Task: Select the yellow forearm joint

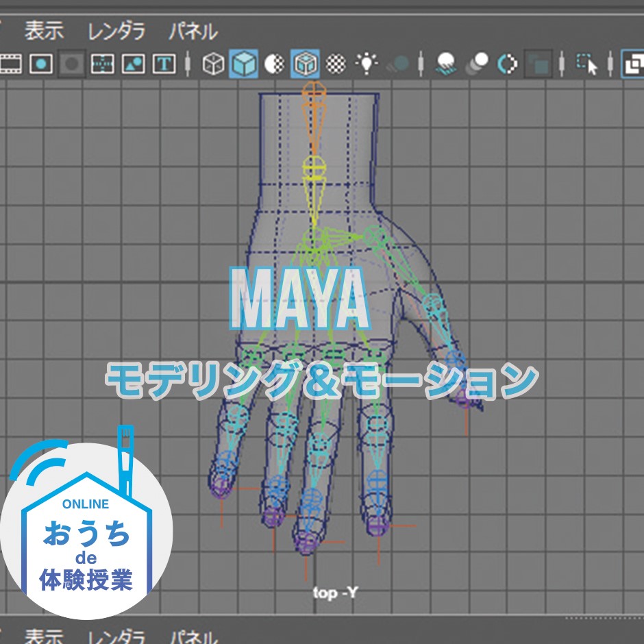Action: [x=315, y=167]
